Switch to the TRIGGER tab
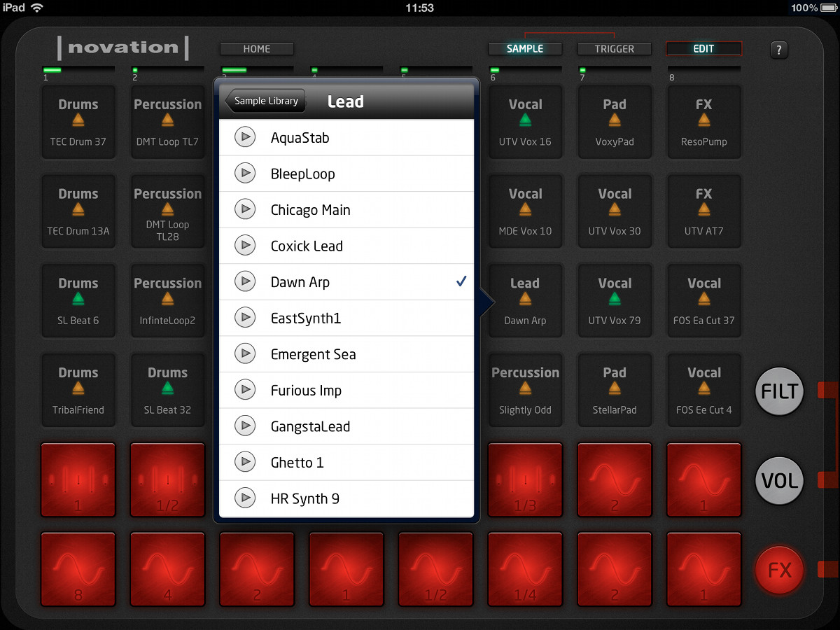Image resolution: width=840 pixels, height=630 pixels. (x=614, y=48)
